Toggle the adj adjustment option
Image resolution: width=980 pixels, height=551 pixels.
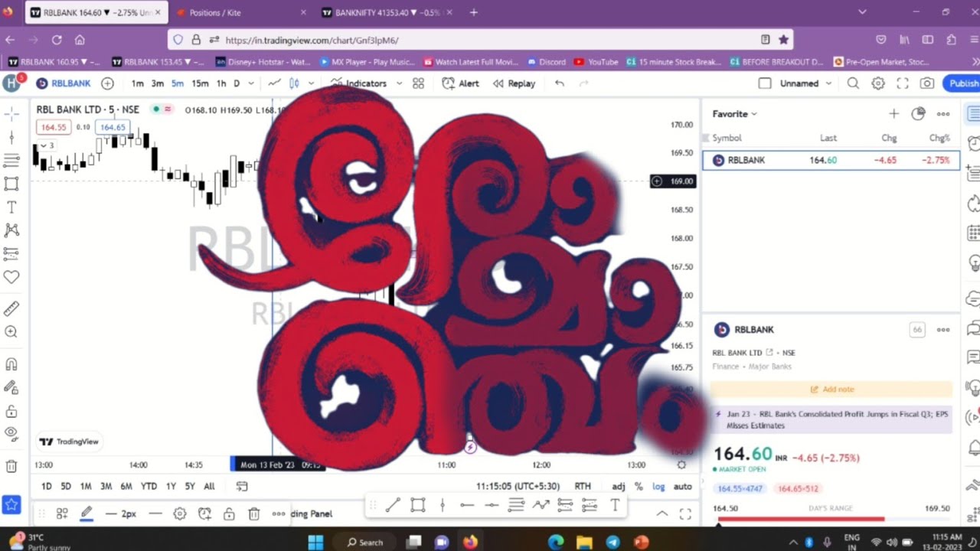(x=619, y=486)
